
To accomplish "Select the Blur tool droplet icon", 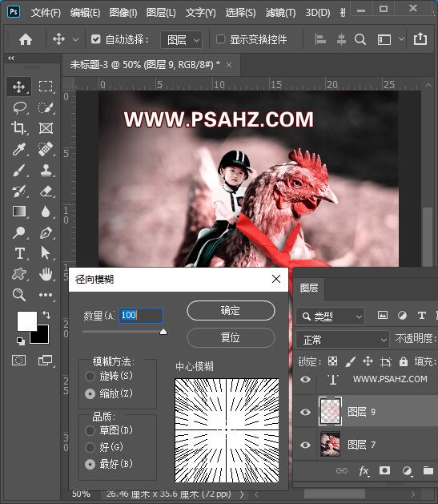I will pos(46,212).
